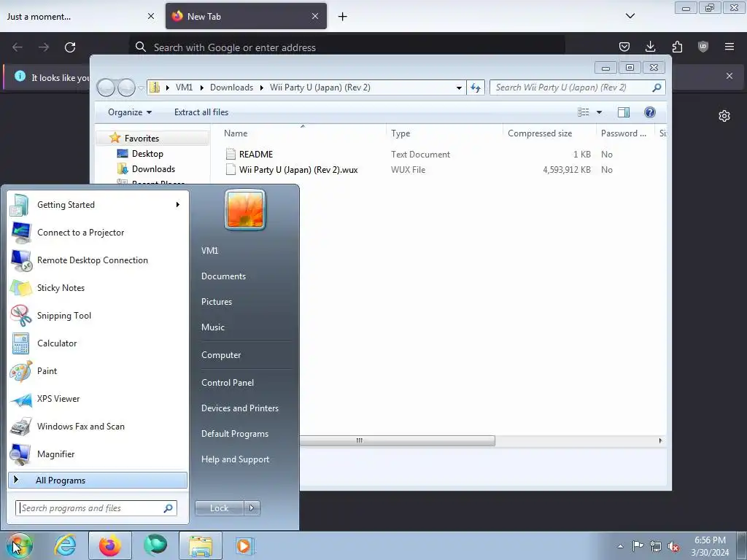The height and width of the screenshot is (560, 747).
Task: Switch to Windows Explorer on taskbar
Action: click(x=201, y=545)
